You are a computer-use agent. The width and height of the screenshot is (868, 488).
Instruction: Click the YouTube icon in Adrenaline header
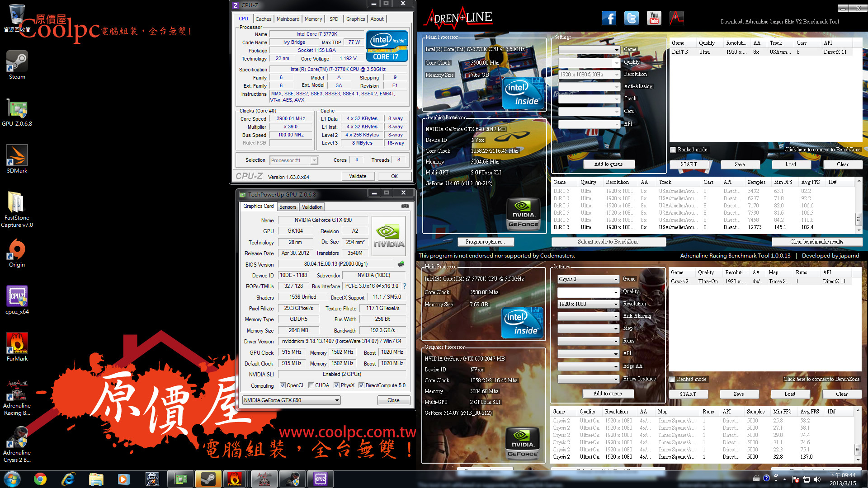(x=654, y=18)
